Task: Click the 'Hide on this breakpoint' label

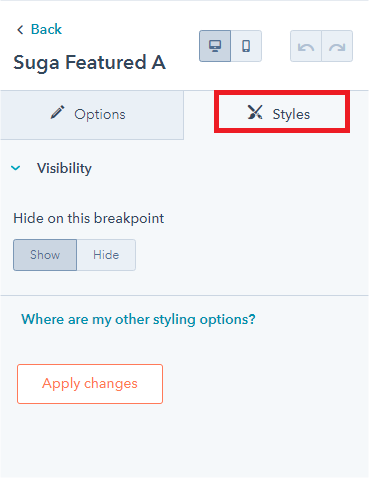Action: click(x=89, y=219)
